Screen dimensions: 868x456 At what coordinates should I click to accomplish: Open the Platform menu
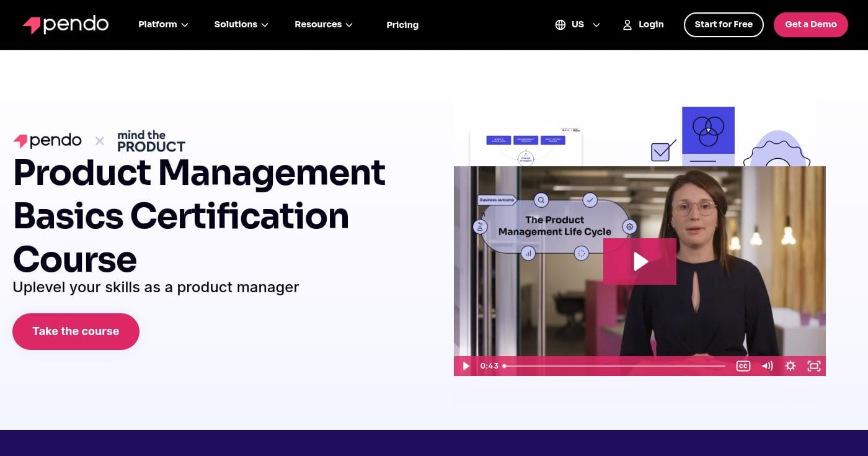163,25
